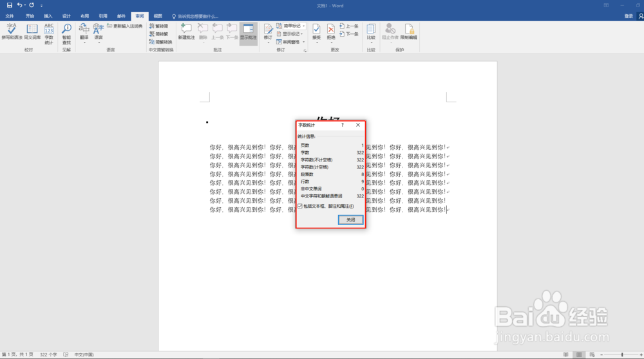This screenshot has width=644, height=359.
Task: Open the 文件 menu tab
Action: (x=10, y=16)
